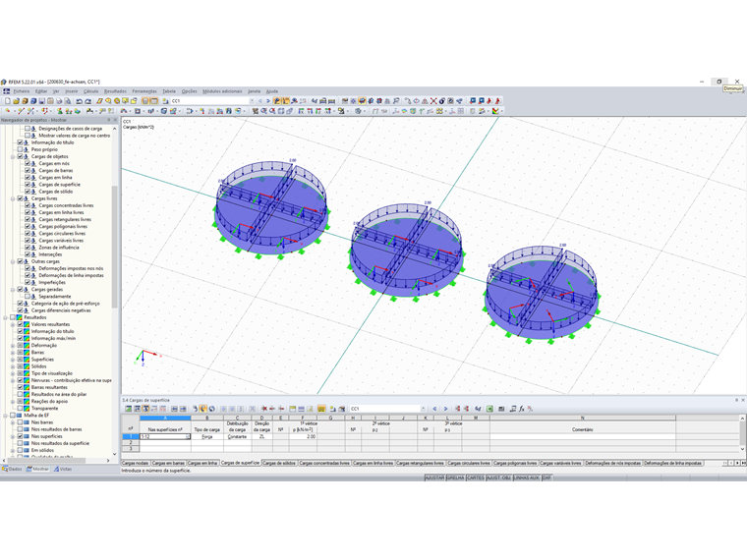The width and height of the screenshot is (747, 560).
Task: Toggle the Peso próprio checkbox
Action: 20,149
